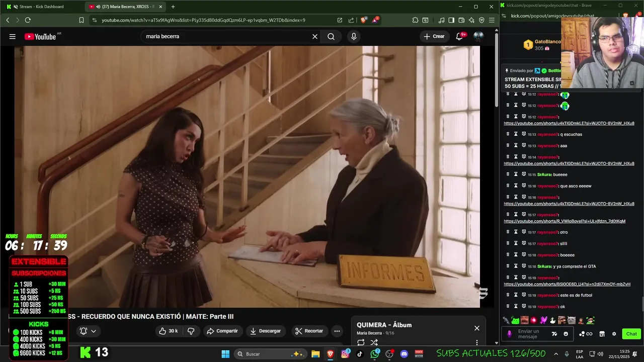Click the Descargar button
The height and width of the screenshot is (362, 644).
click(265, 331)
